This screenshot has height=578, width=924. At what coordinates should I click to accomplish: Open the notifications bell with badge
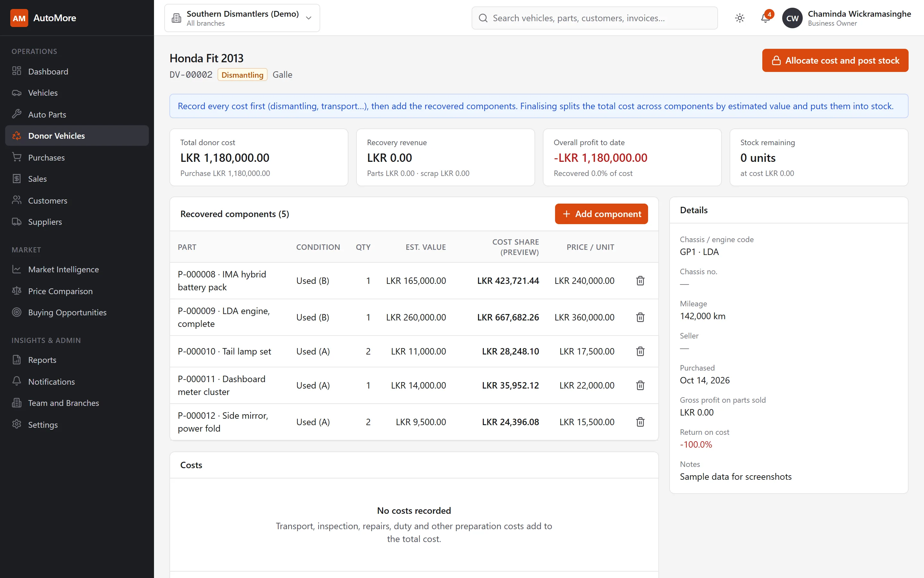pyautogui.click(x=766, y=17)
